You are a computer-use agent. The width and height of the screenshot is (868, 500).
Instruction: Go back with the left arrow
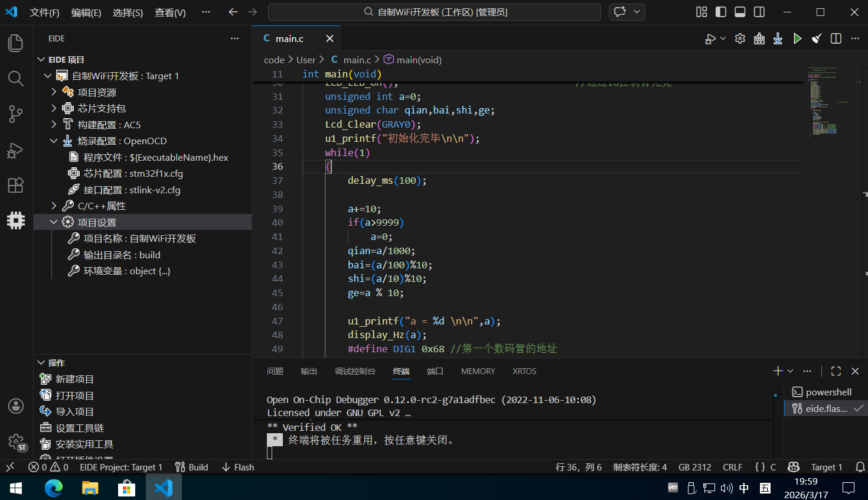233,12
